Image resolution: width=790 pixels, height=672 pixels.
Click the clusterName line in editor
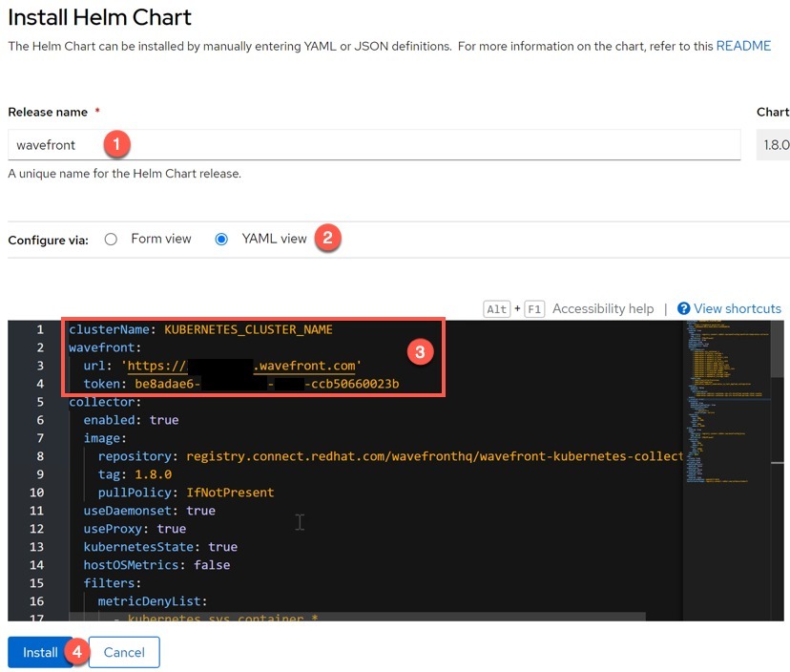point(200,329)
